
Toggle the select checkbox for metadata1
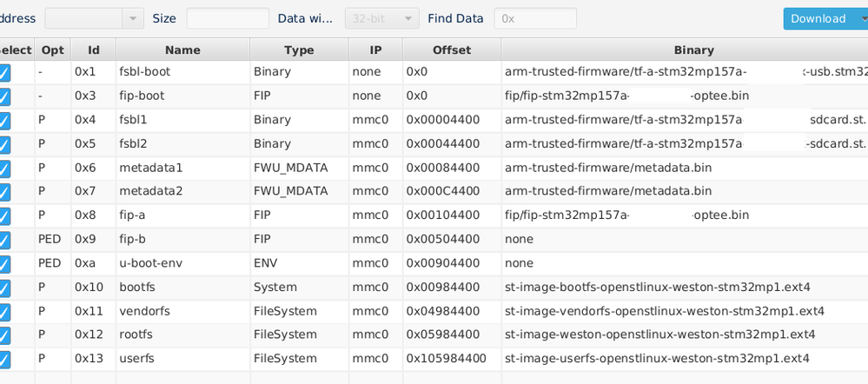[x=4, y=168]
